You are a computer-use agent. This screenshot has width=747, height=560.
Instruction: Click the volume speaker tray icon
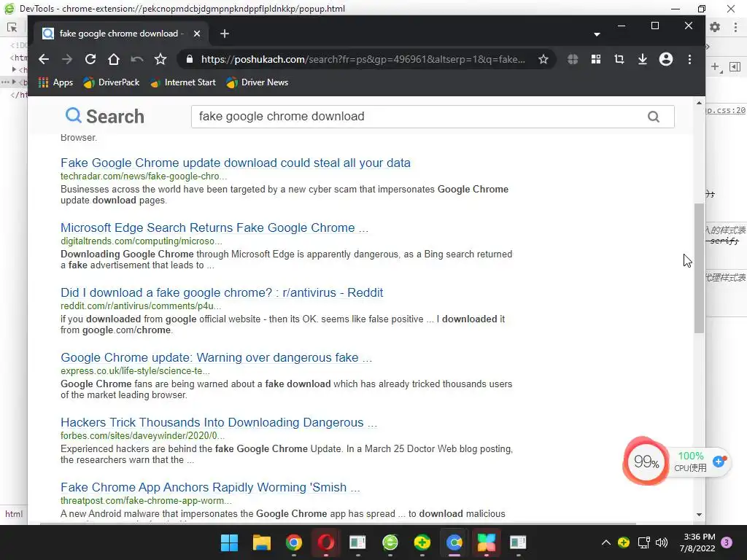pos(662,542)
